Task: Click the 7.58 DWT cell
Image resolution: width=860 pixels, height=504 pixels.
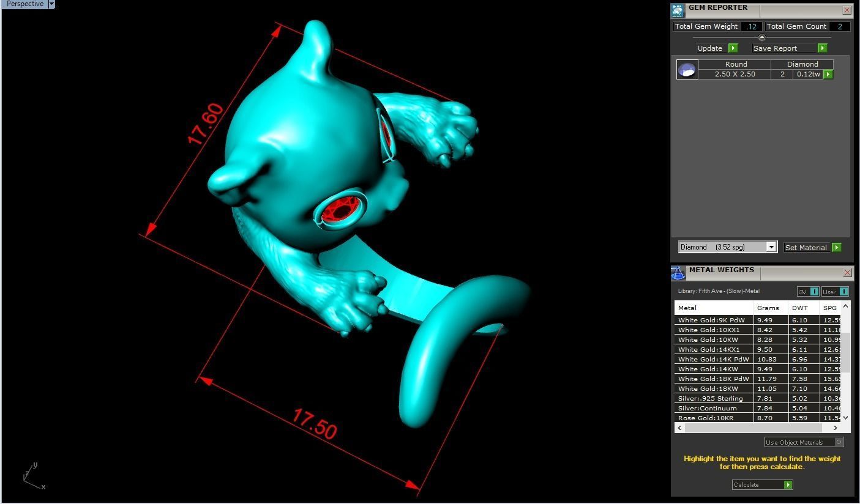Action: 803,379
